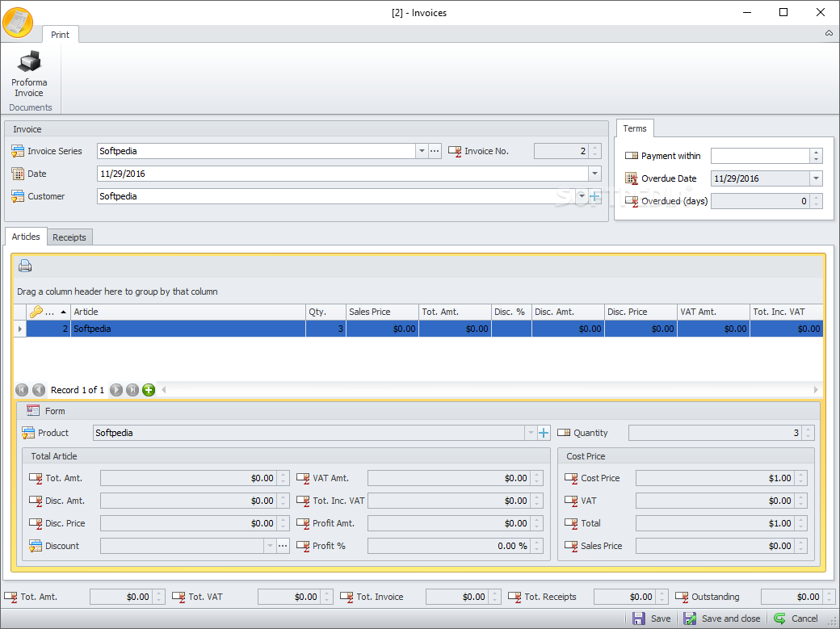This screenshot has width=840, height=629.
Task: Adjust Cost Price spinner
Action: pos(801,478)
